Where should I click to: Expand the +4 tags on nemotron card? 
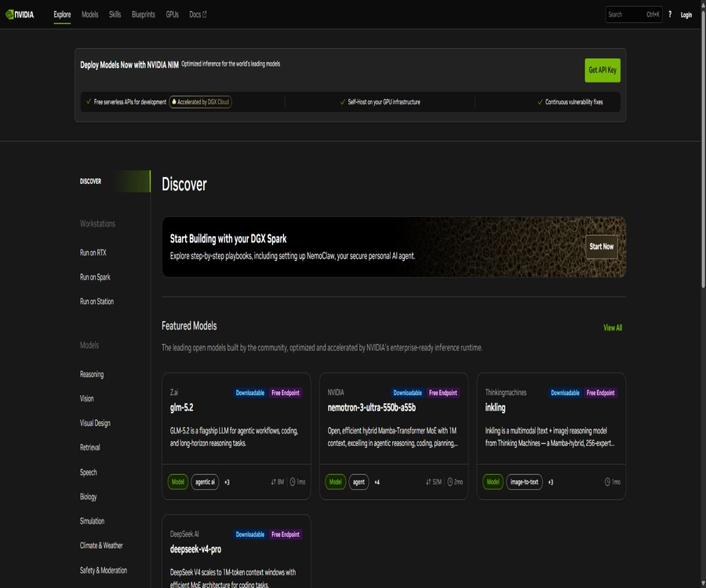point(377,482)
